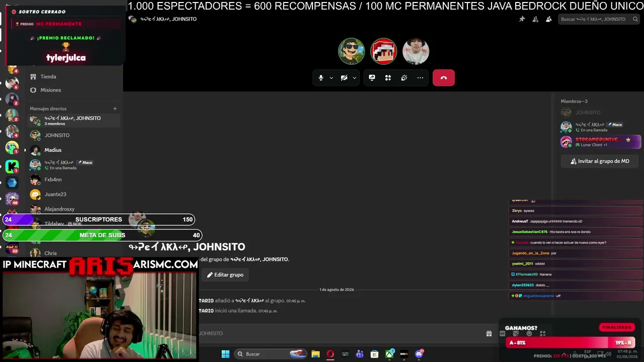Screen dimensions: 644x362
Task: Open Xbox app from taskbar
Action: [x=389, y=354]
